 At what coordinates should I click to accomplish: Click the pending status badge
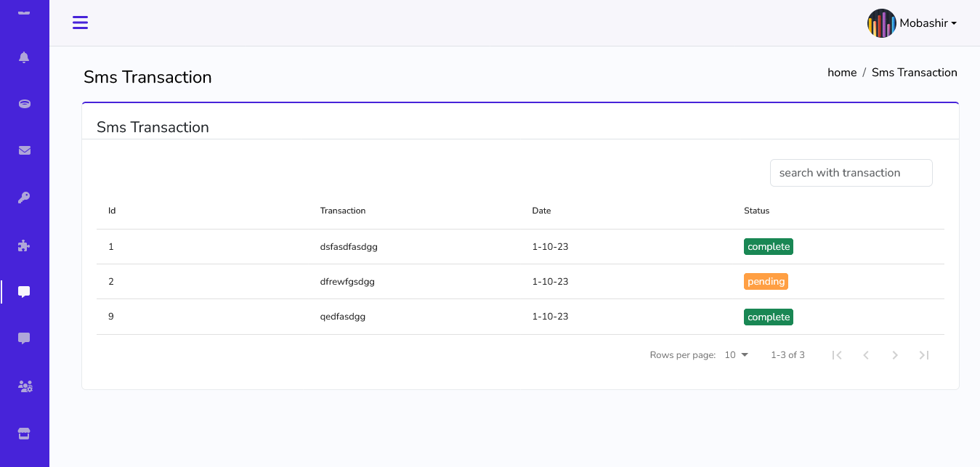[766, 281]
